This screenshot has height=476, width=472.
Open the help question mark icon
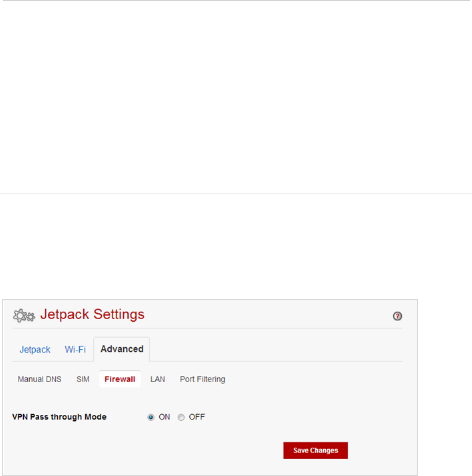tap(397, 316)
